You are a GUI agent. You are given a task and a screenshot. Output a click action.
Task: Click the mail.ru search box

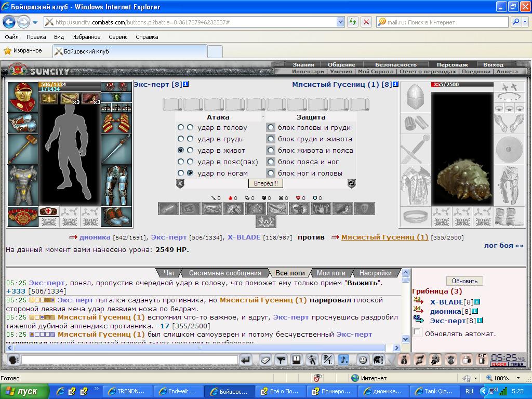[x=443, y=22]
